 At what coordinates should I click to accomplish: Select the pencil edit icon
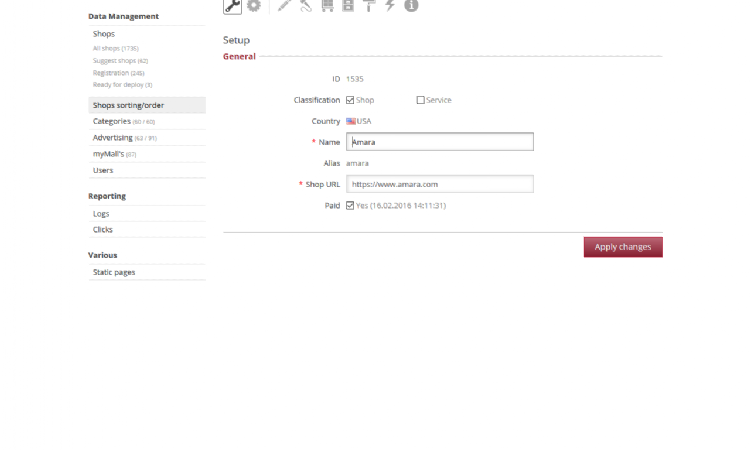[x=285, y=6]
